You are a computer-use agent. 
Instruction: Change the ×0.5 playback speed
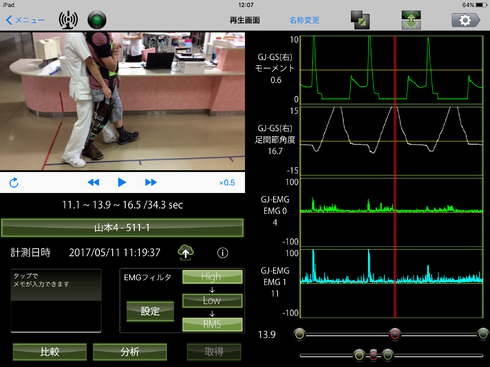pyautogui.click(x=227, y=183)
